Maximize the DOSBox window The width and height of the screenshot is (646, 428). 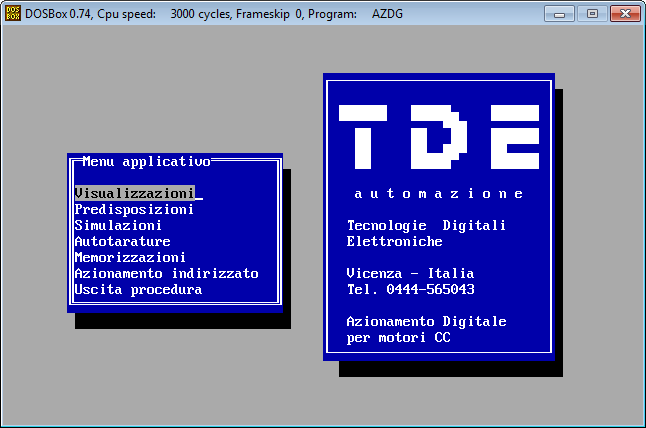(591, 14)
